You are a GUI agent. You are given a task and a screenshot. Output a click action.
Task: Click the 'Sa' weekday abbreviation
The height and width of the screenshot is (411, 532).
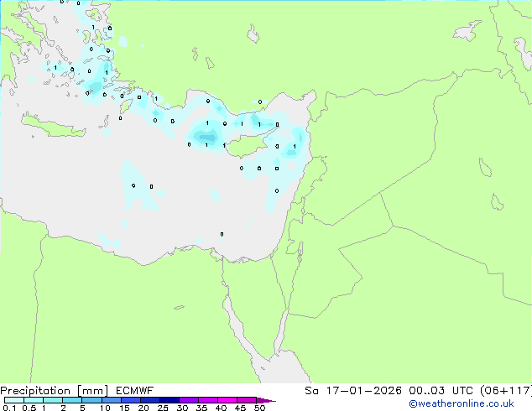tap(311, 391)
